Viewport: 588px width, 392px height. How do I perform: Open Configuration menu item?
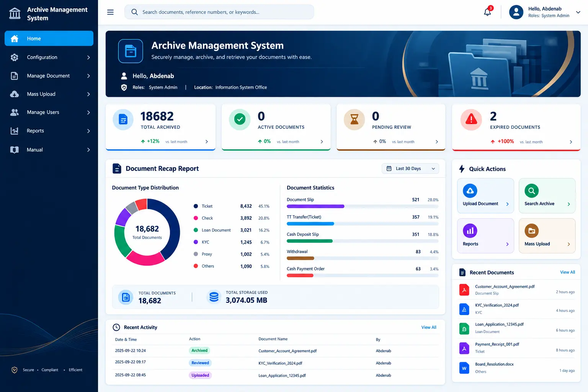[x=49, y=57]
